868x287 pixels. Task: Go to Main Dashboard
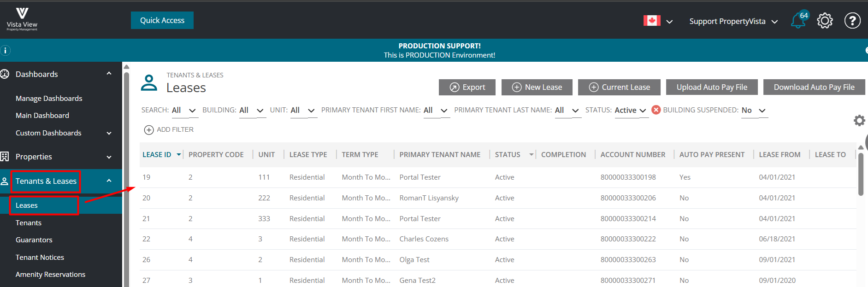[42, 116]
